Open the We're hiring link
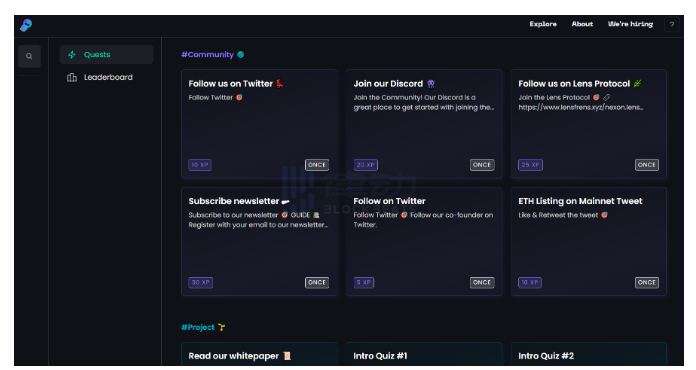This screenshot has height=370, width=696. (630, 24)
